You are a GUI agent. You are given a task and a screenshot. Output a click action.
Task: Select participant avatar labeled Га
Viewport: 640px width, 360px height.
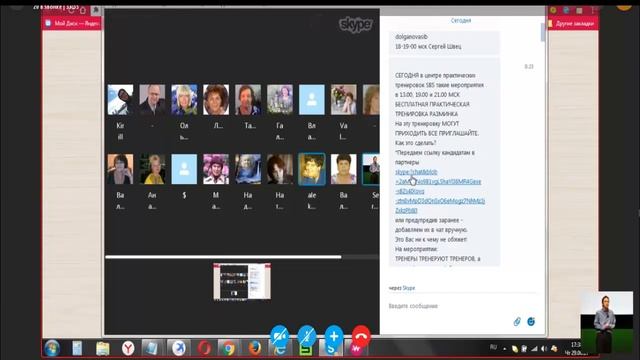tap(280, 100)
